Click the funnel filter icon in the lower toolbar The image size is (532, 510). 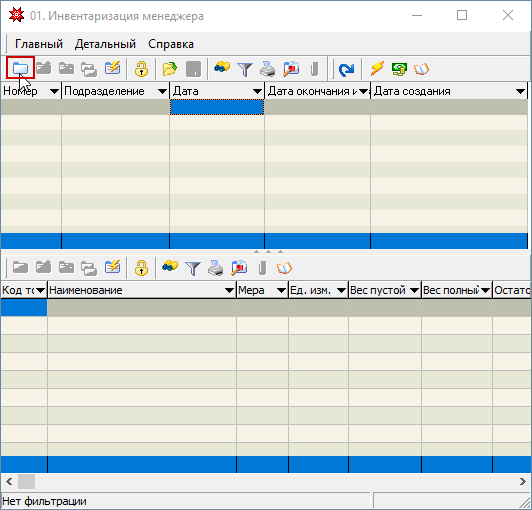click(193, 268)
